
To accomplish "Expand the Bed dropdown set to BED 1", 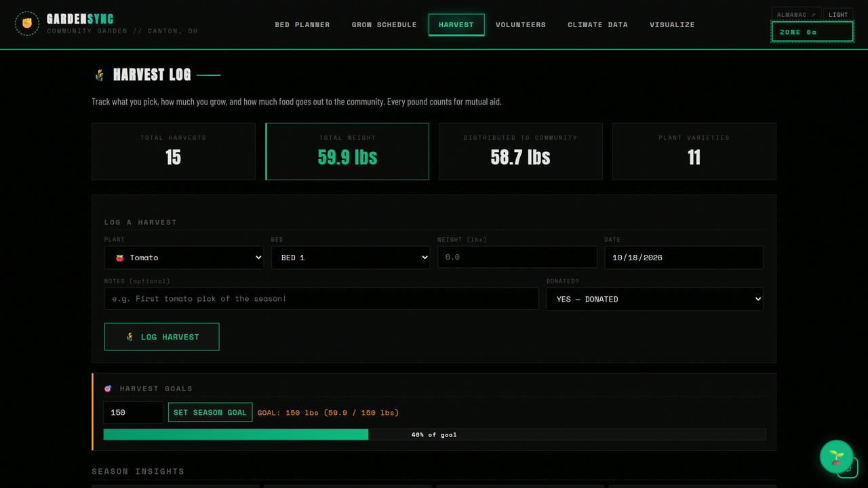I will click(x=351, y=258).
